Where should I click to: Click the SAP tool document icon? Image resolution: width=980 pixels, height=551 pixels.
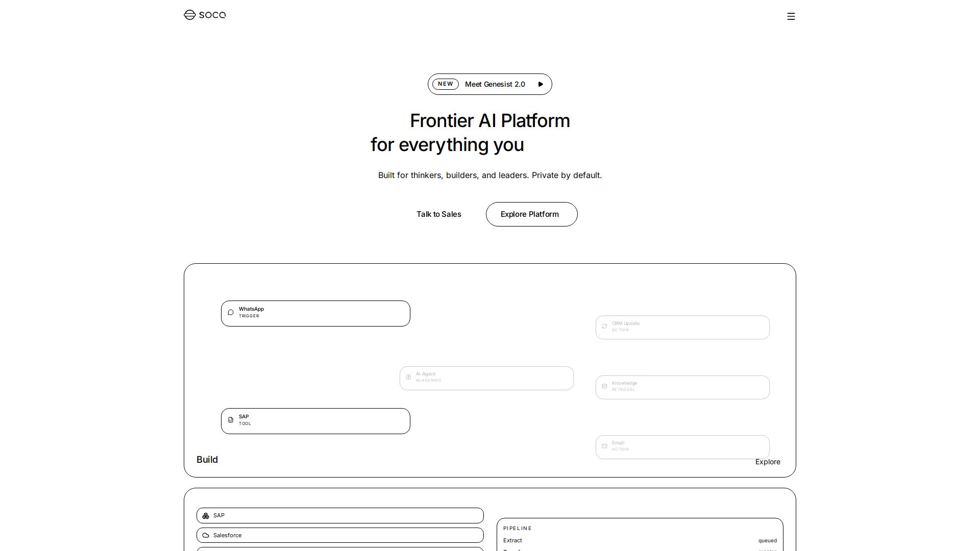(231, 420)
